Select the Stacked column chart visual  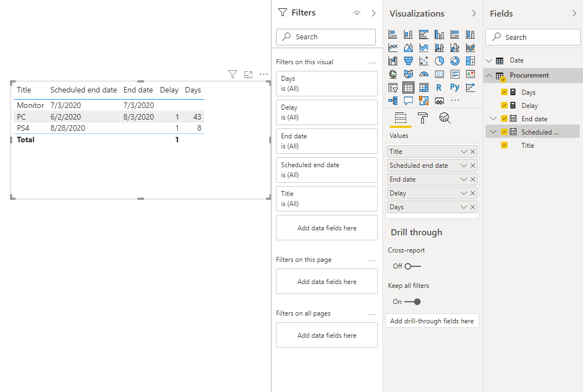408,34
